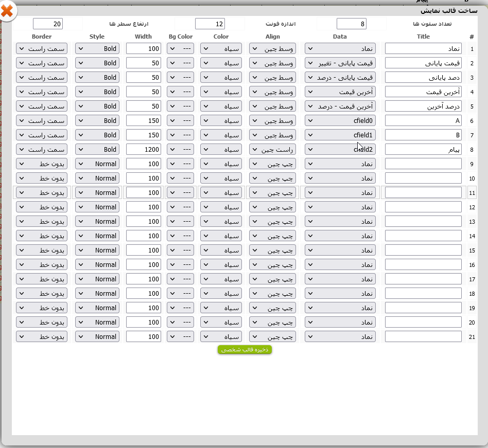The width and height of the screenshot is (488, 448).
Task: Click the Width field in row 7
Action: (144, 135)
